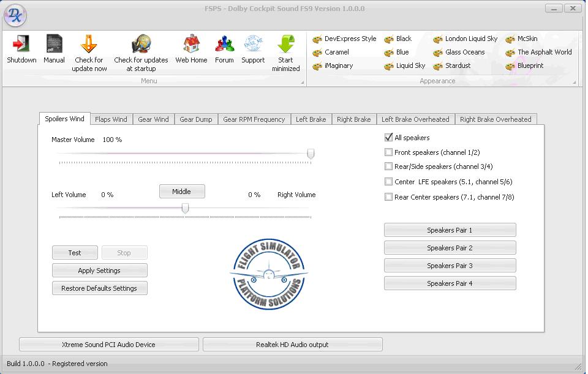
Task: Apply the DevExpress Style skin
Action: [344, 39]
